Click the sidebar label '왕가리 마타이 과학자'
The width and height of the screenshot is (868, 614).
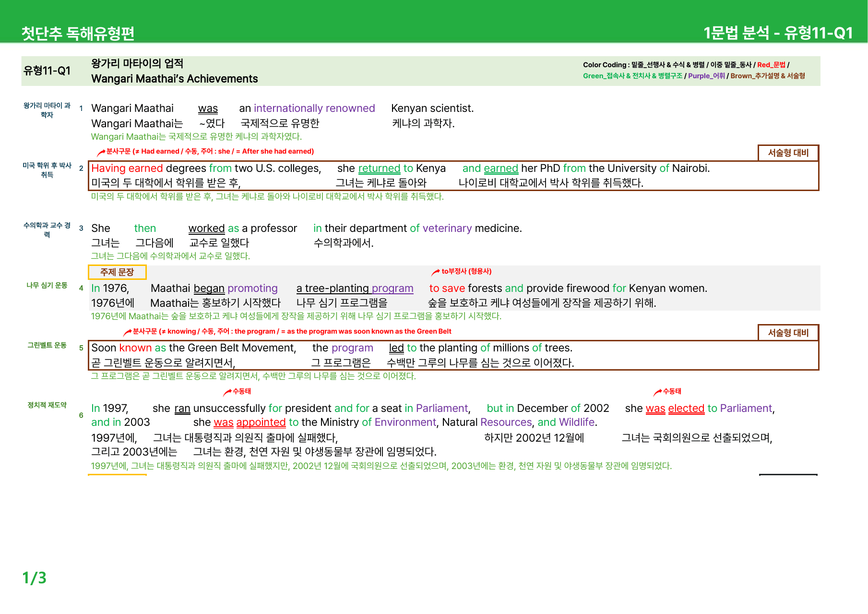(x=47, y=110)
